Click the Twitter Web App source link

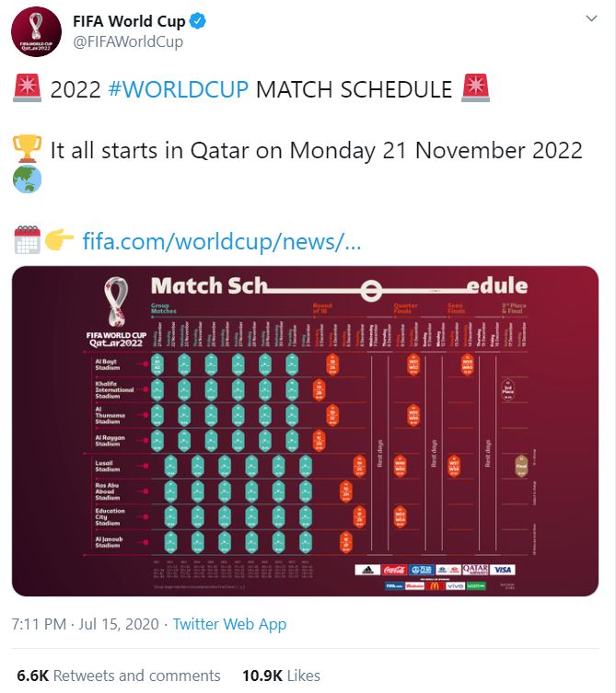click(229, 624)
